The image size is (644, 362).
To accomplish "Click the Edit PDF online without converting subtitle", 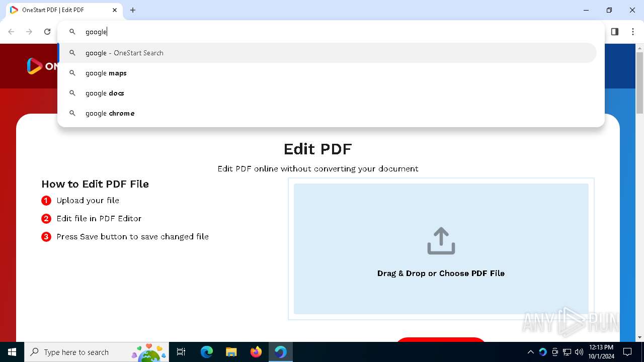I will 318,168.
